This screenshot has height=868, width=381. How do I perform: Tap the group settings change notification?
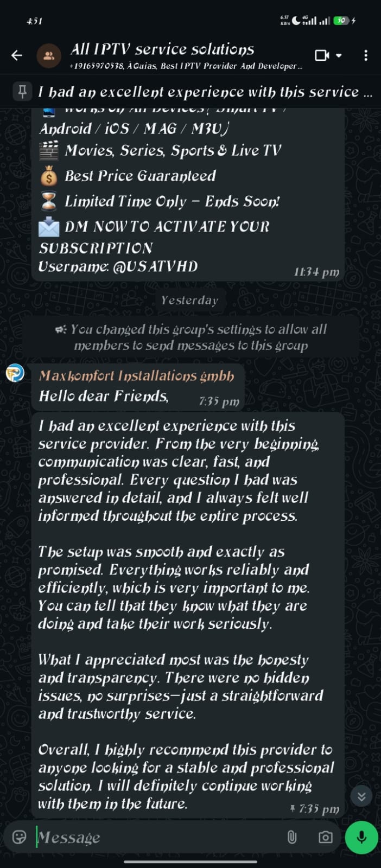point(190,336)
